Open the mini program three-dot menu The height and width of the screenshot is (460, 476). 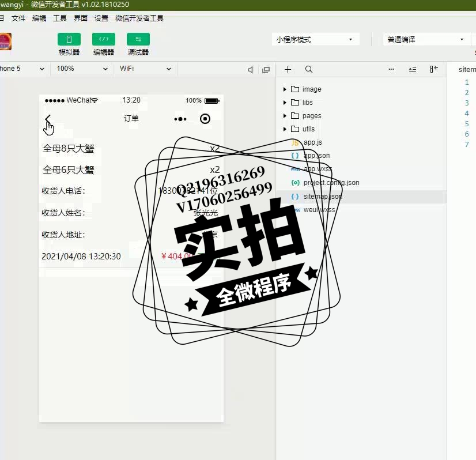[180, 119]
